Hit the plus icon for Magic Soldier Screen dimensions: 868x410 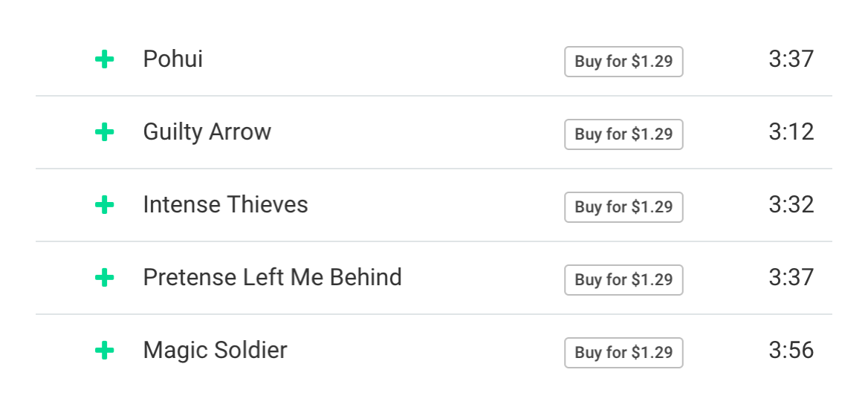(x=105, y=351)
